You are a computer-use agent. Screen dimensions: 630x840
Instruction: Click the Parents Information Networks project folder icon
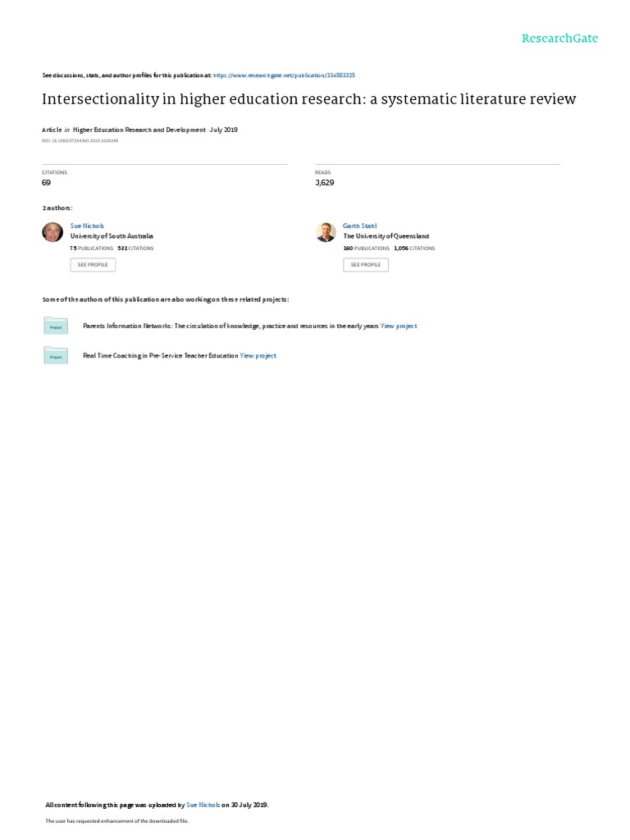pos(56,326)
